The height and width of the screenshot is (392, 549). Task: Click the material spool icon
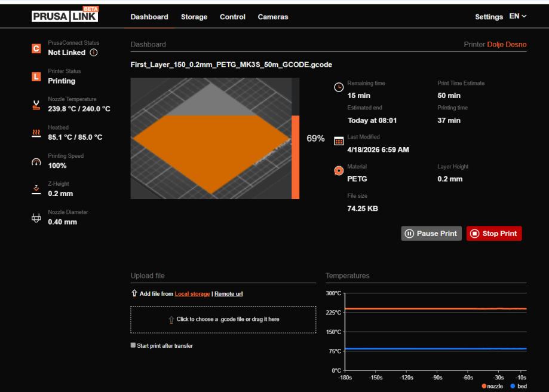338,171
